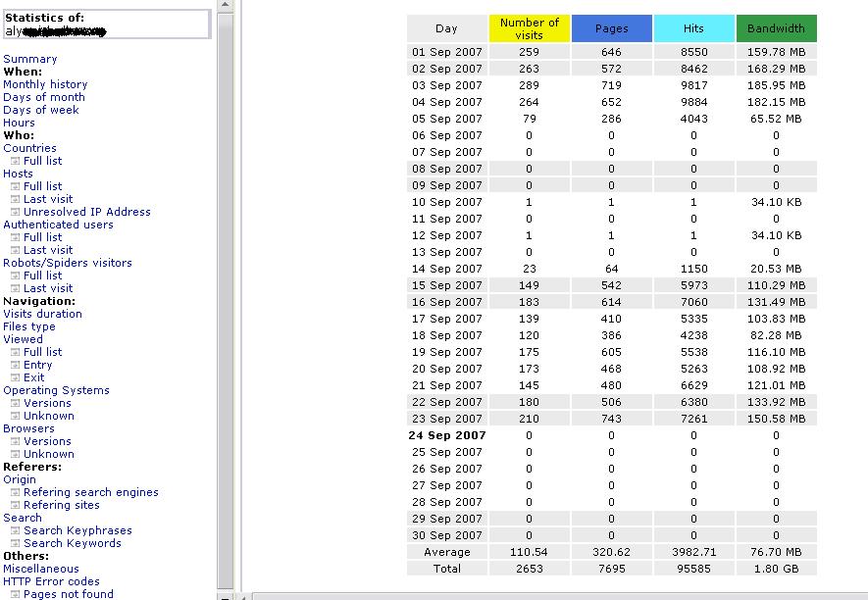Click the icon beside Authenticated users Last visit
The image size is (868, 600).
click(16, 250)
